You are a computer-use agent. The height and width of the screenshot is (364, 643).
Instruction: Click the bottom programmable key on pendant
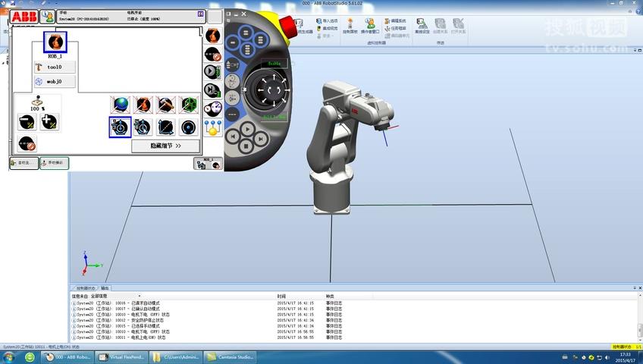tap(246, 49)
